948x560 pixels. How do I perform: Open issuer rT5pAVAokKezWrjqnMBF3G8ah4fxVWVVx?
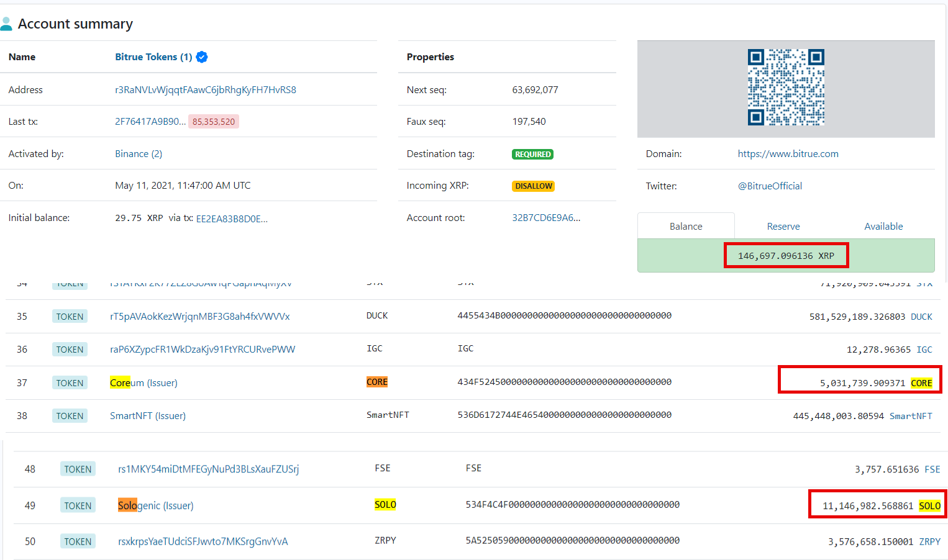point(200,317)
